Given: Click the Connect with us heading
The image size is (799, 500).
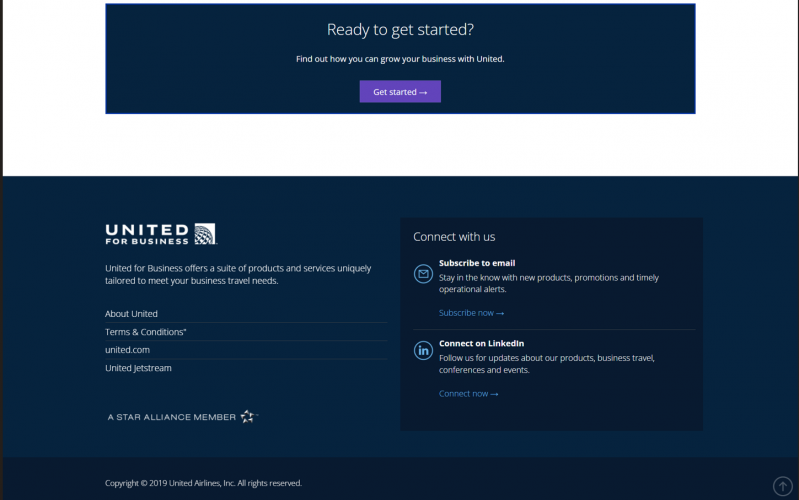Looking at the screenshot, I should click(x=454, y=236).
